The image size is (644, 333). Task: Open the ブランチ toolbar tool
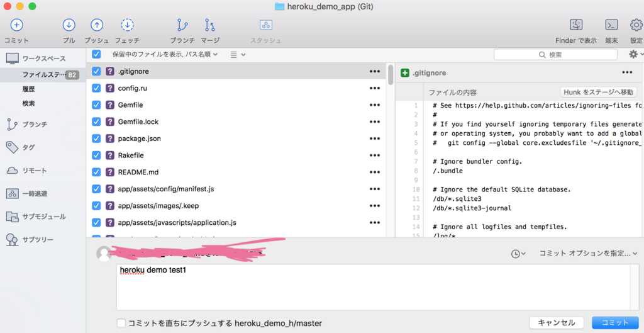(182, 25)
